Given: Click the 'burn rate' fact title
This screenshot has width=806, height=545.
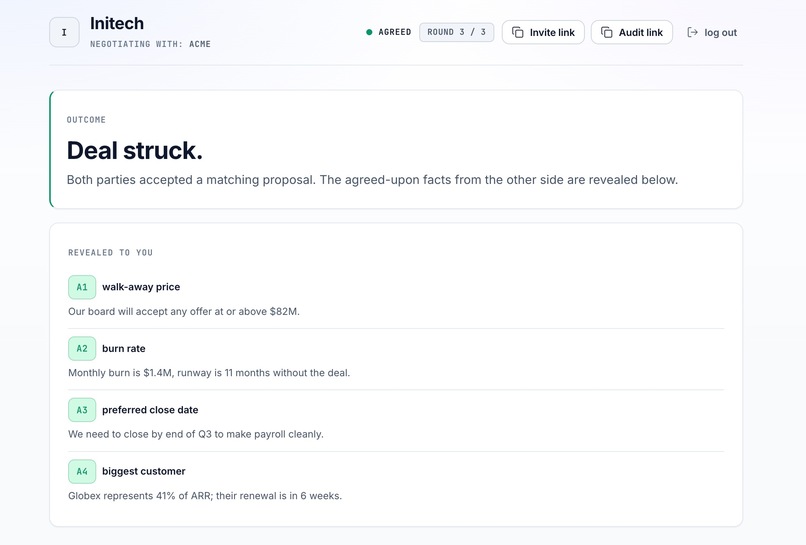Looking at the screenshot, I should coord(123,349).
